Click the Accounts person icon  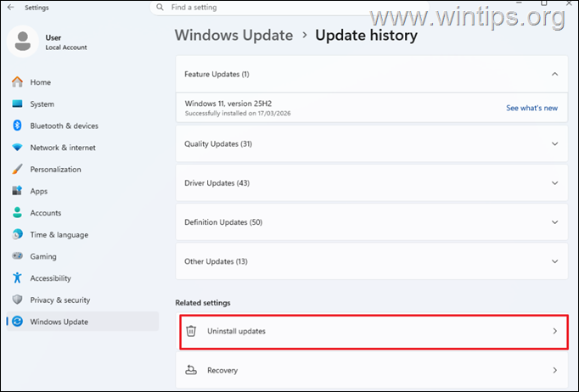pos(17,213)
